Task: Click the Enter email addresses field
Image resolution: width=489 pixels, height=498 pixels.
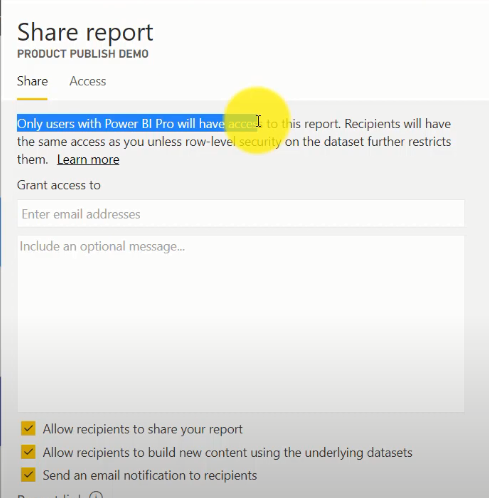Action: pyautogui.click(x=241, y=214)
